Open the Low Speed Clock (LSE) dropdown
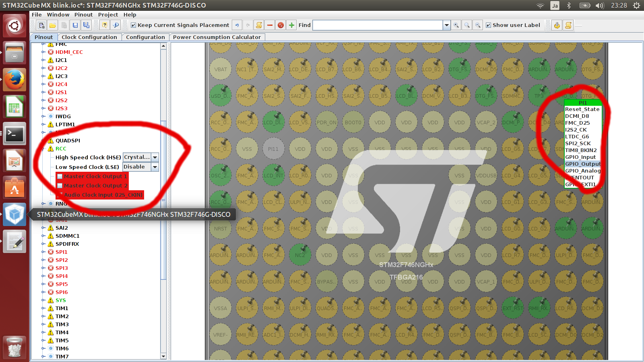Viewport: 644px width, 362px height. (155, 167)
